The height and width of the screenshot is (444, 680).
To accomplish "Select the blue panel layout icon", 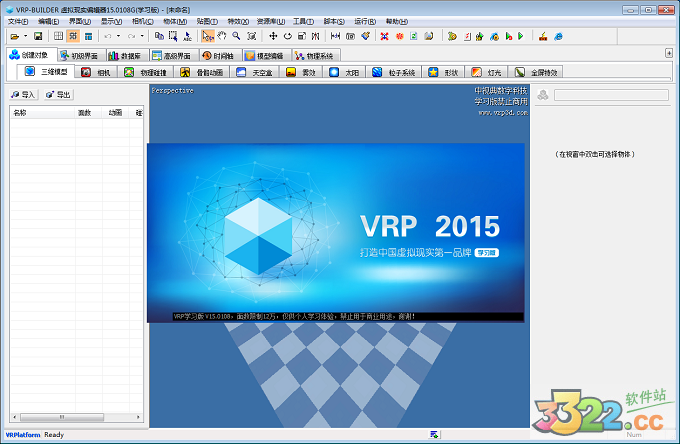I will tap(88, 36).
